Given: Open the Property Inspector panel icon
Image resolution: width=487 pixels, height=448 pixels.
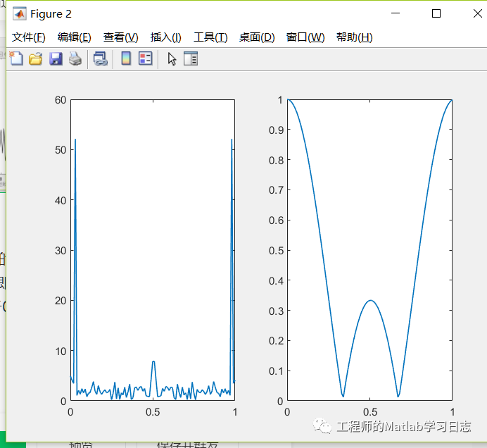Looking at the screenshot, I should pyautogui.click(x=191, y=58).
